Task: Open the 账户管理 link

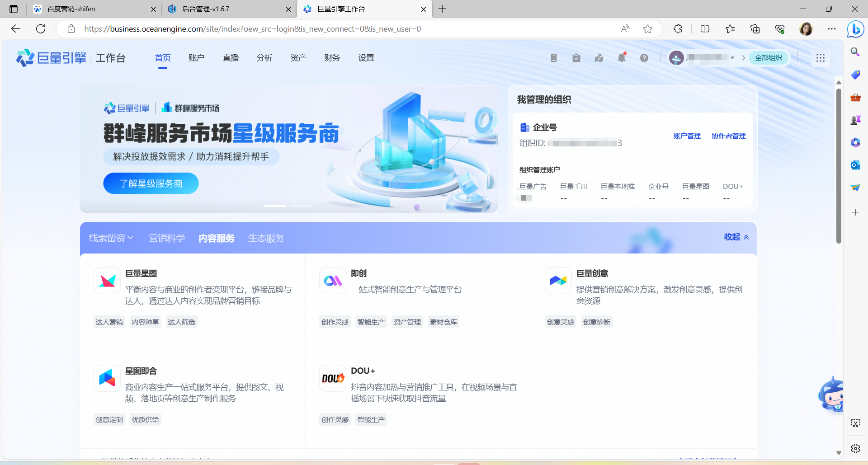Action: 687,136
